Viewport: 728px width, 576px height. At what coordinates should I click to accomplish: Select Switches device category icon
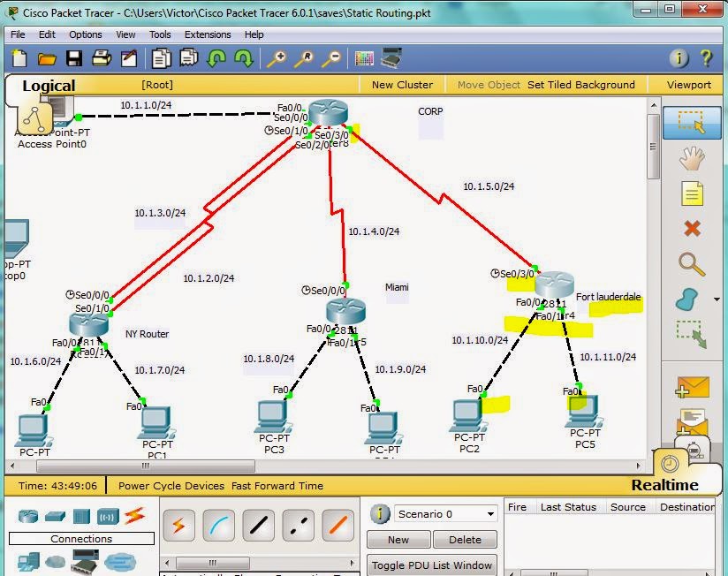point(56,516)
